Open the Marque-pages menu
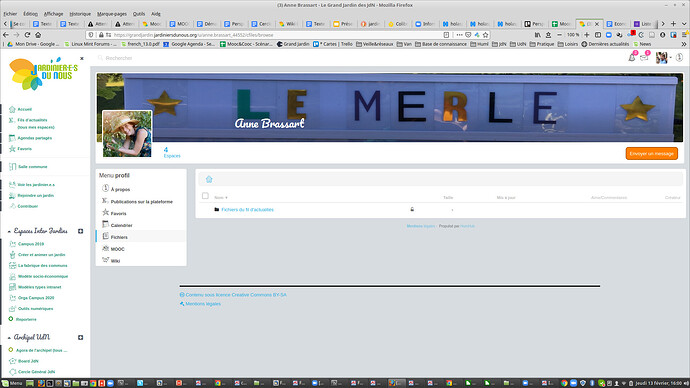The height and width of the screenshot is (388, 690). [112, 14]
